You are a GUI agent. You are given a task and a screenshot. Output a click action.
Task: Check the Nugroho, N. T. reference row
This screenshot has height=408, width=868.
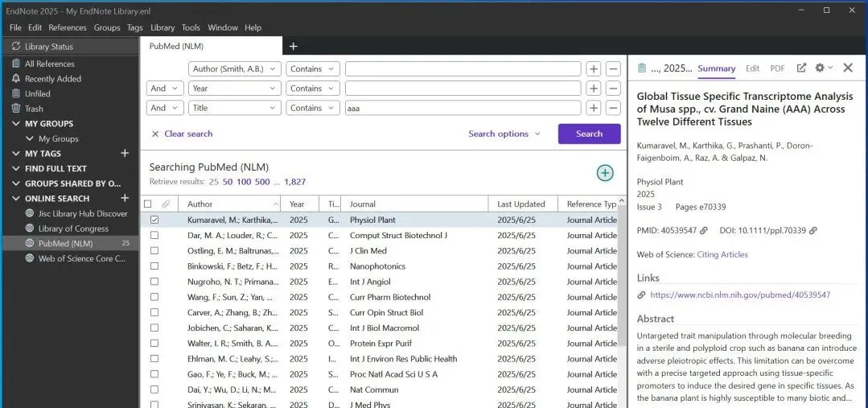(x=154, y=282)
